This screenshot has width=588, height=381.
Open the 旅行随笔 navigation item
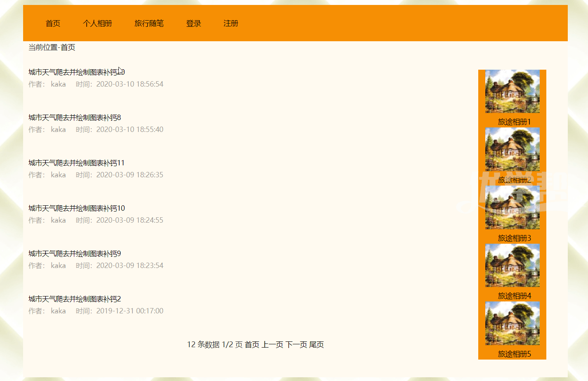[149, 24]
